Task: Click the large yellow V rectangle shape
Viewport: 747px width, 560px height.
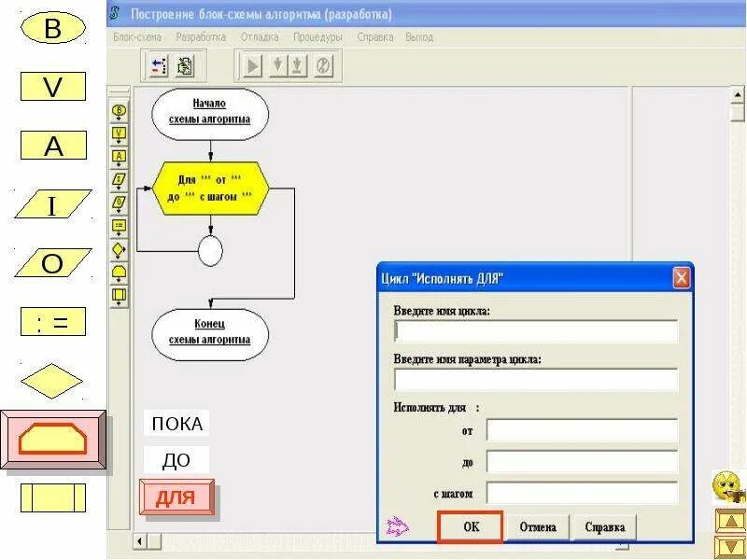Action: [x=53, y=87]
